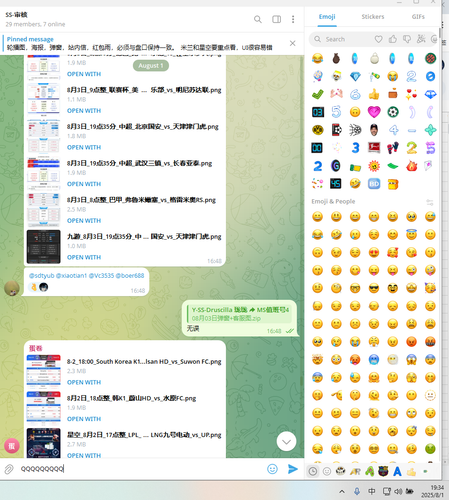Switch the 中 input method indicator
The width and height of the screenshot is (449, 500).
click(x=371, y=491)
